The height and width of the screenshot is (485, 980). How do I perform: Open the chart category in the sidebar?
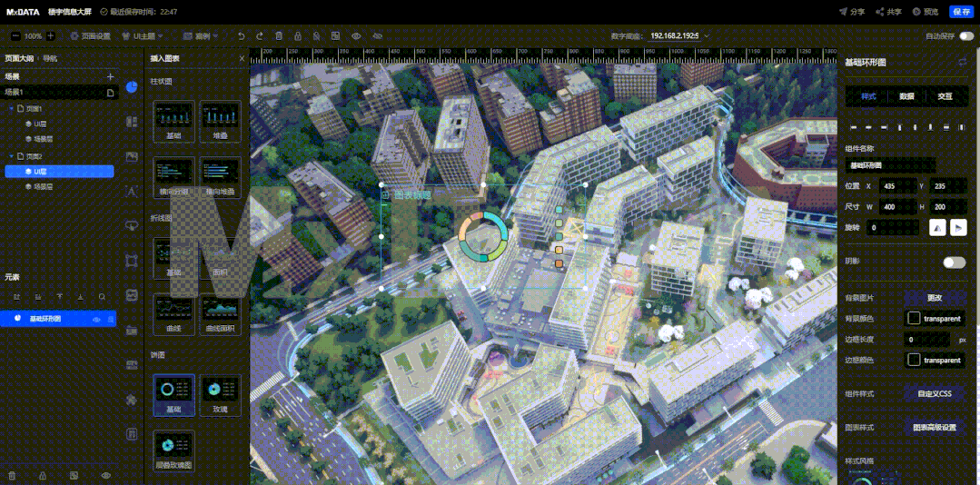click(132, 87)
